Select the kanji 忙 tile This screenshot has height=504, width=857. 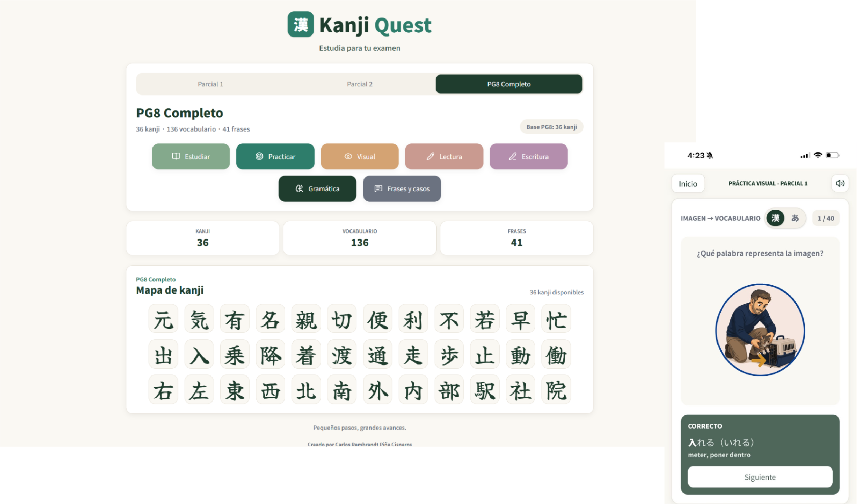(x=556, y=318)
